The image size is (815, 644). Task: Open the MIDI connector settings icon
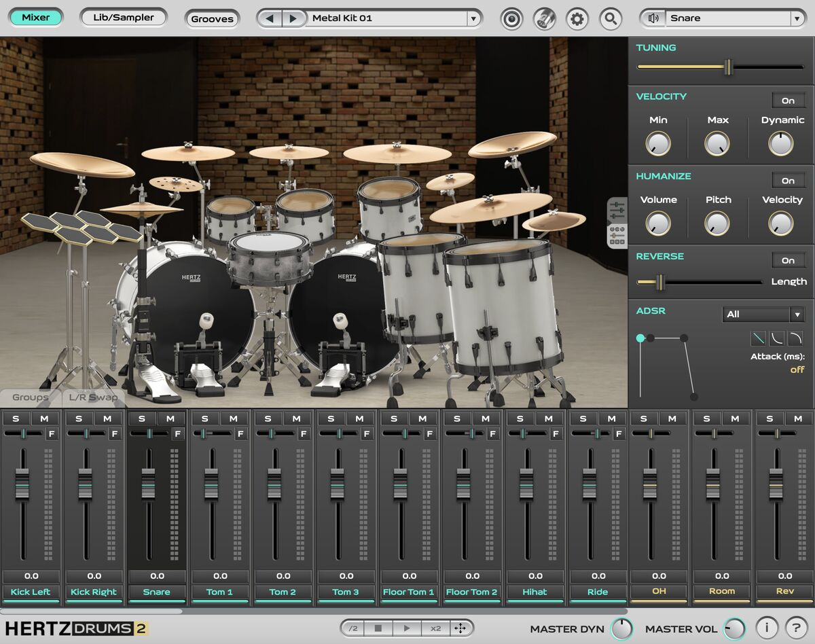click(x=544, y=18)
